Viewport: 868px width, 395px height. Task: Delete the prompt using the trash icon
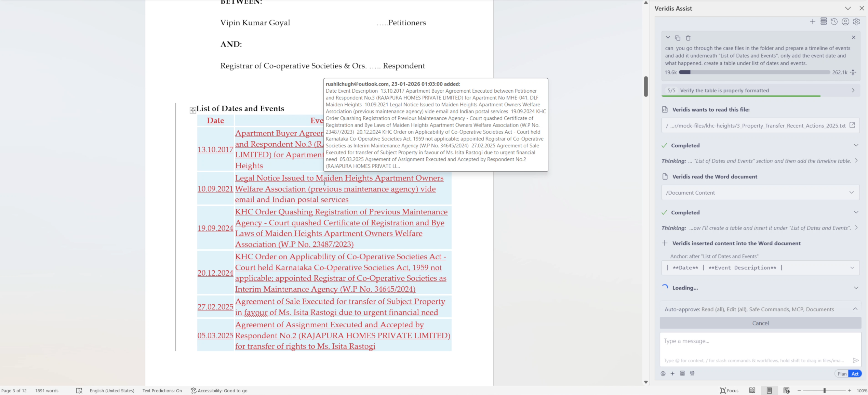(688, 38)
